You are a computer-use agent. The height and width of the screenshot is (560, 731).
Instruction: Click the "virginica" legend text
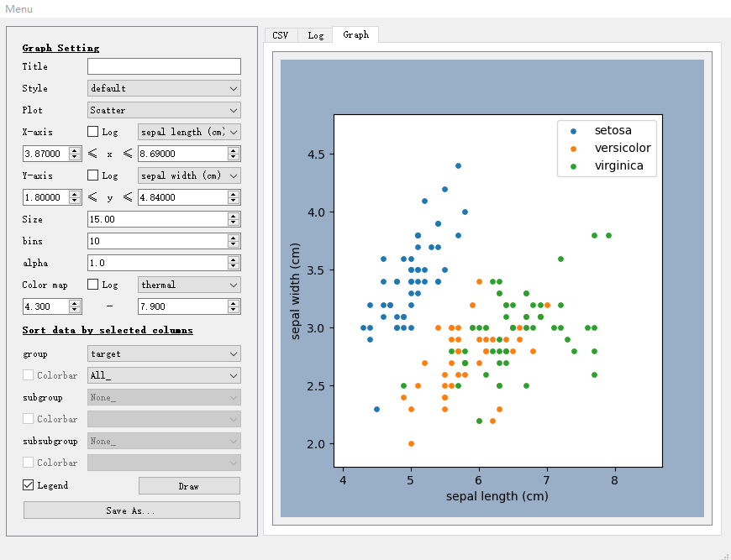click(619, 166)
